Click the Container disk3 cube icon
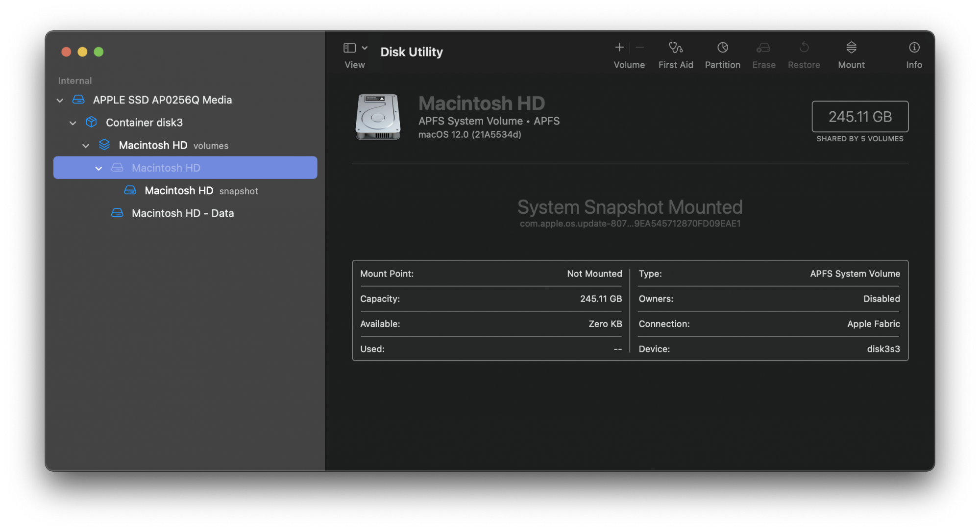 (x=91, y=122)
